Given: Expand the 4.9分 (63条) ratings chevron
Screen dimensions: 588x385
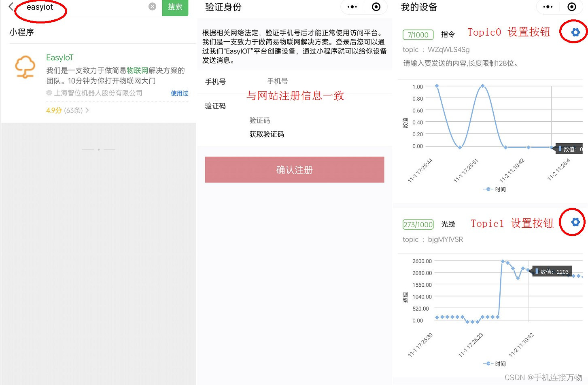Looking at the screenshot, I should click(87, 110).
